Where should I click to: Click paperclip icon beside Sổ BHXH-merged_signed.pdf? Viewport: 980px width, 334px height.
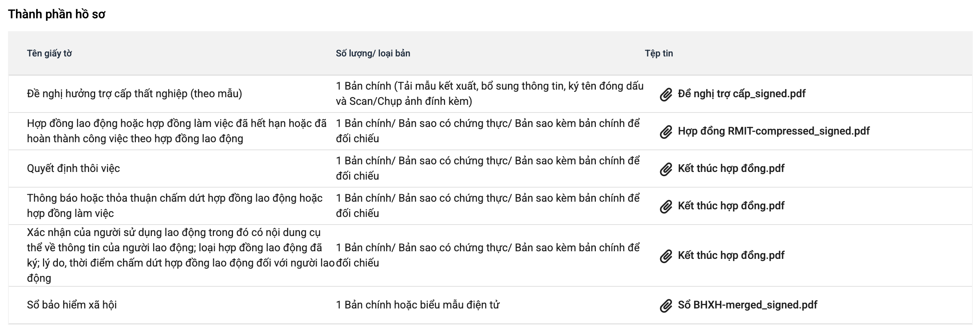coord(666,305)
